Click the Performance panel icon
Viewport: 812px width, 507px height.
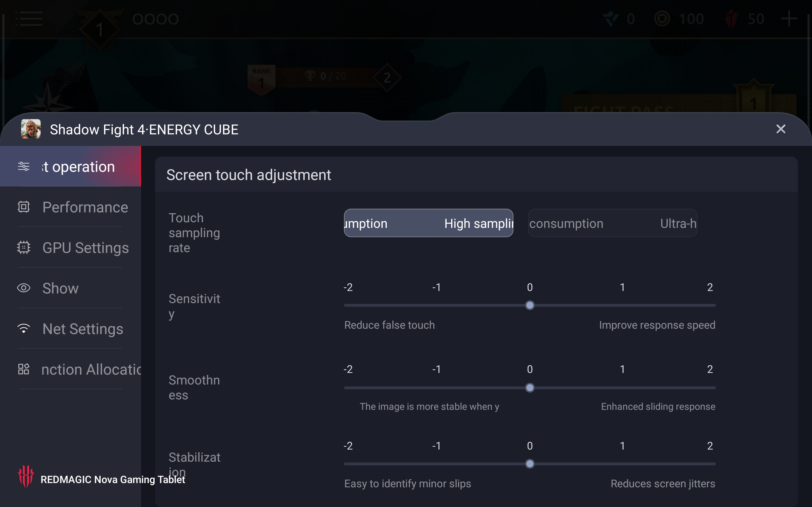[23, 207]
